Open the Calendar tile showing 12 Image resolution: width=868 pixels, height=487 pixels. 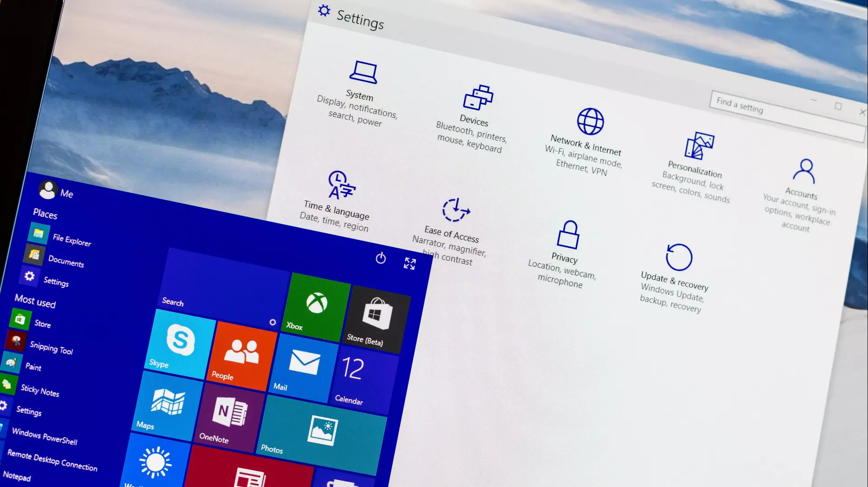[x=364, y=380]
